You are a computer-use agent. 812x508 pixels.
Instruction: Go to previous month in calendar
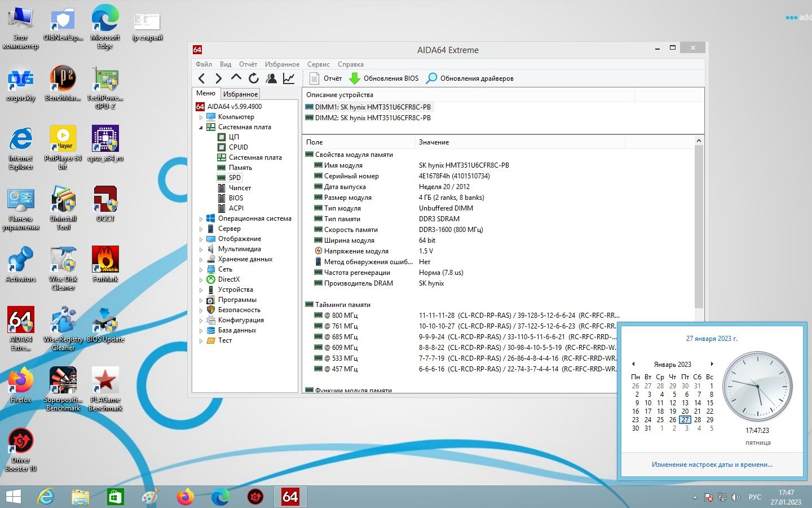(633, 364)
